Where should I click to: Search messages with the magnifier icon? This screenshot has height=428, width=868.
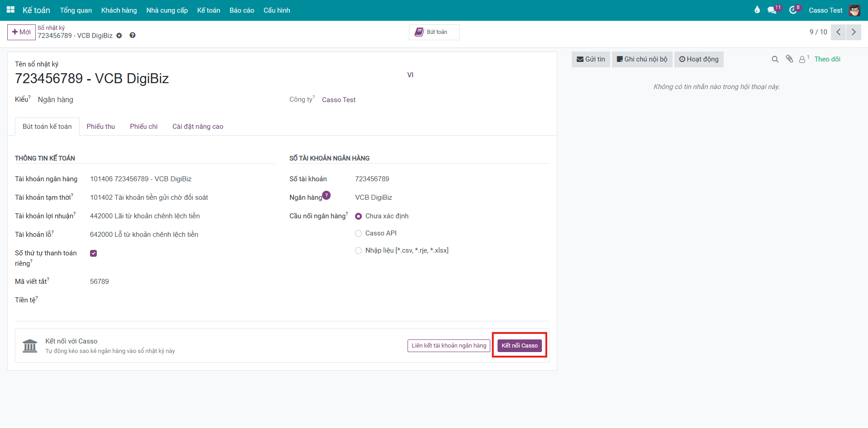[x=775, y=59]
